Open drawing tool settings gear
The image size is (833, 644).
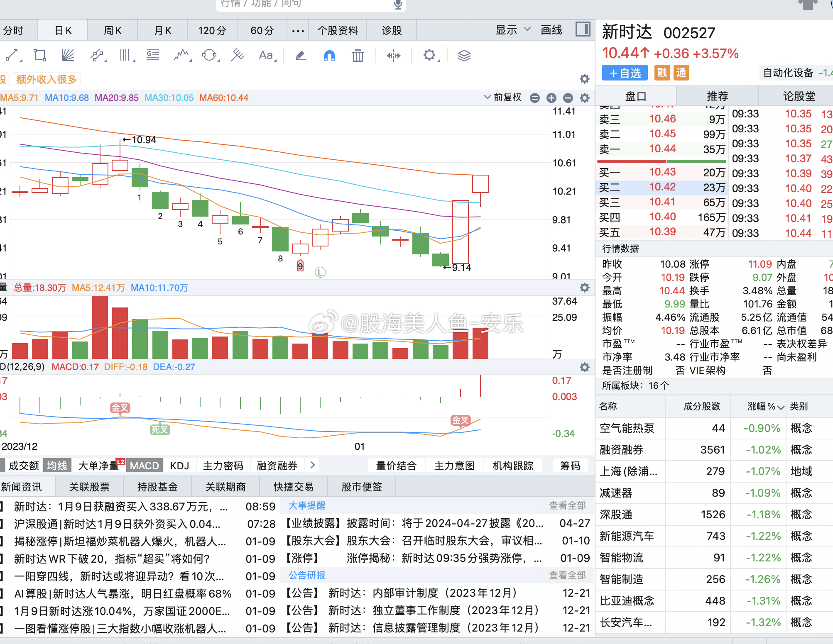(x=430, y=55)
